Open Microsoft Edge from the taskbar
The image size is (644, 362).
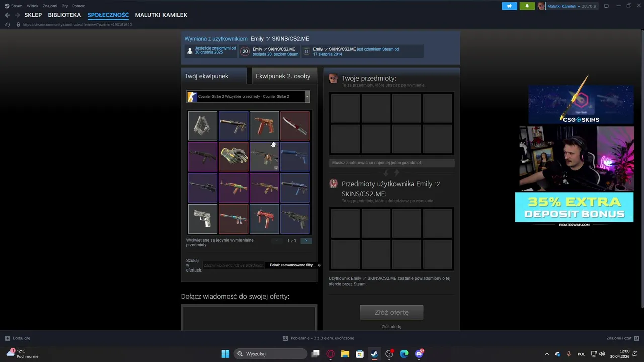[x=404, y=354]
